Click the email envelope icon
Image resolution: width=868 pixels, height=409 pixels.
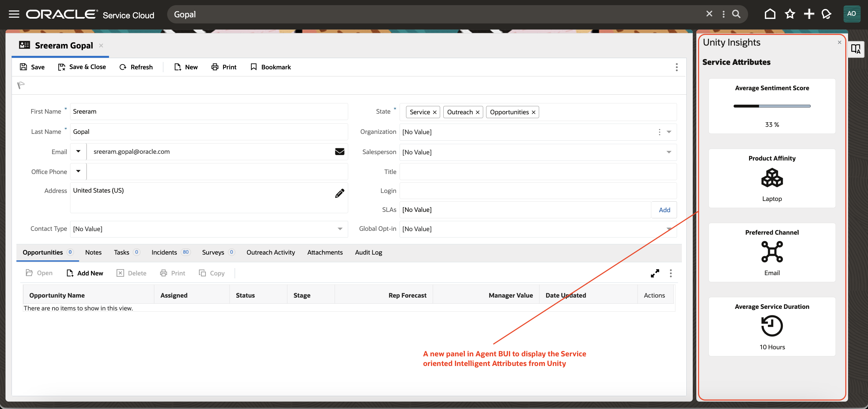[339, 152]
